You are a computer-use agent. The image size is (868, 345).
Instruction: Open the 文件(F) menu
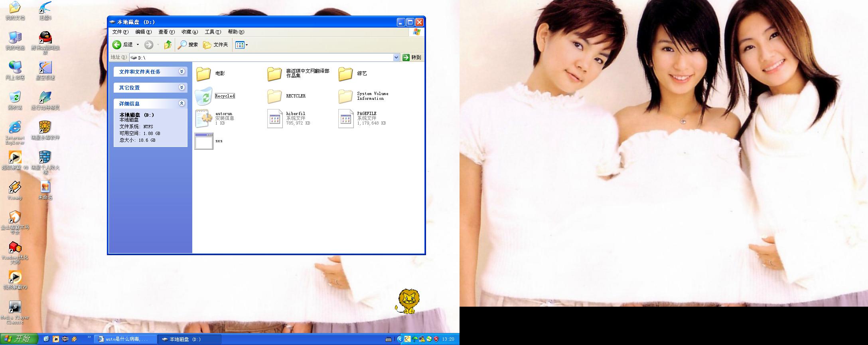tap(120, 32)
